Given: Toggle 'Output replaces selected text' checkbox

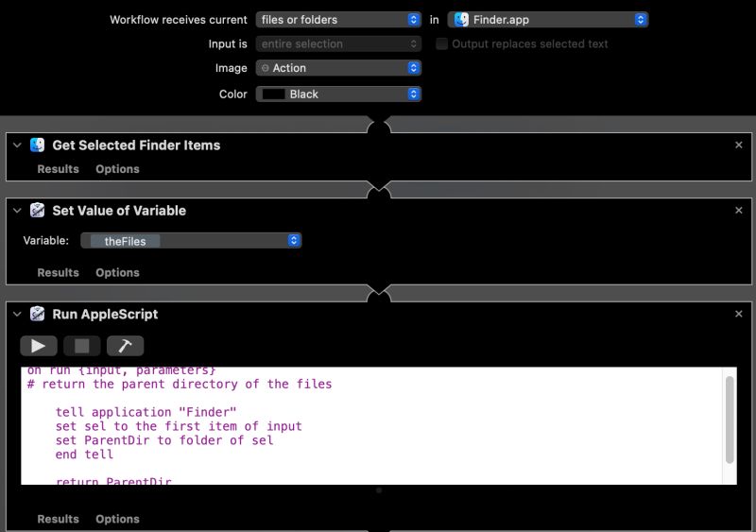Looking at the screenshot, I should (441, 43).
